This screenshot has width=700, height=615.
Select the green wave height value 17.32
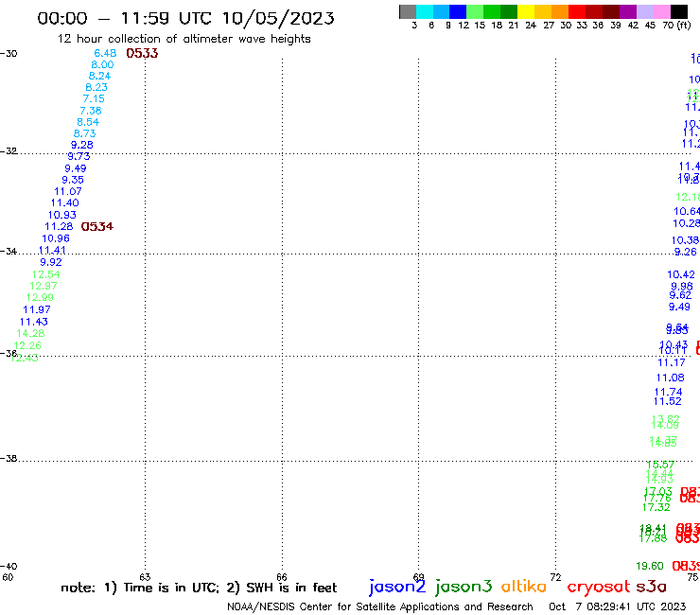pos(656,507)
